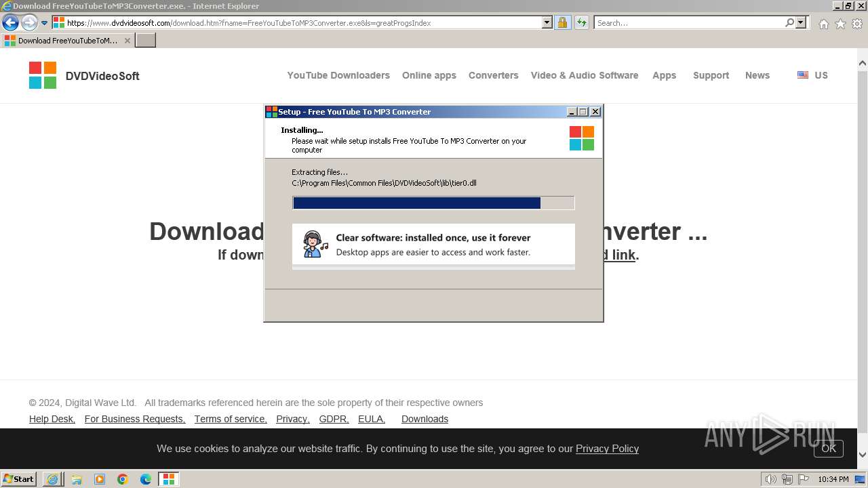Click the US flag language icon

click(803, 75)
